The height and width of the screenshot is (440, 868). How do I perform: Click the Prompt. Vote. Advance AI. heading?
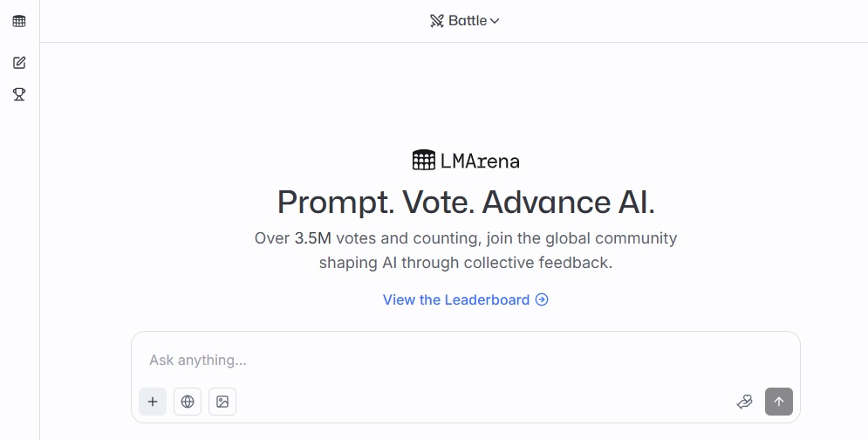pos(466,202)
